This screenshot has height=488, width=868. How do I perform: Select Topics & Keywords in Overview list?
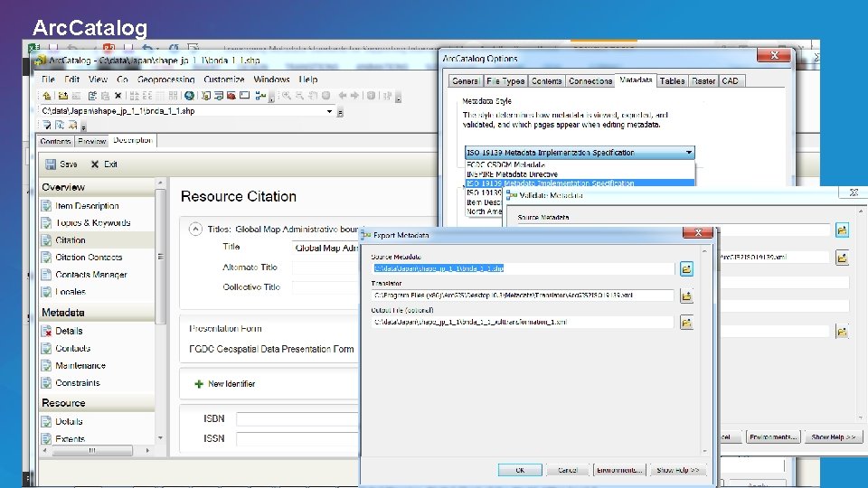coord(93,223)
